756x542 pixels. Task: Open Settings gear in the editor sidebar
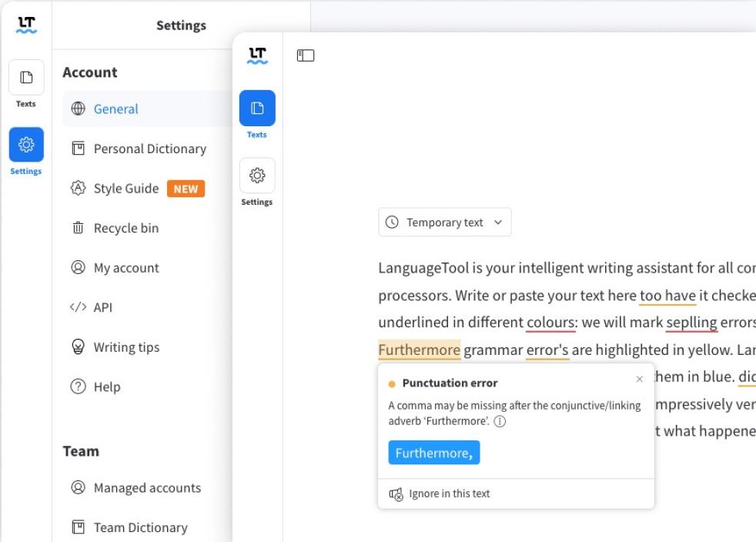tap(257, 175)
